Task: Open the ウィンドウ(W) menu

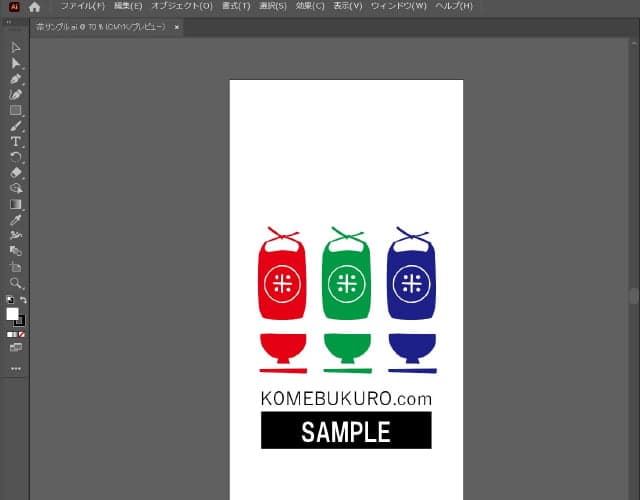Action: [x=398, y=6]
